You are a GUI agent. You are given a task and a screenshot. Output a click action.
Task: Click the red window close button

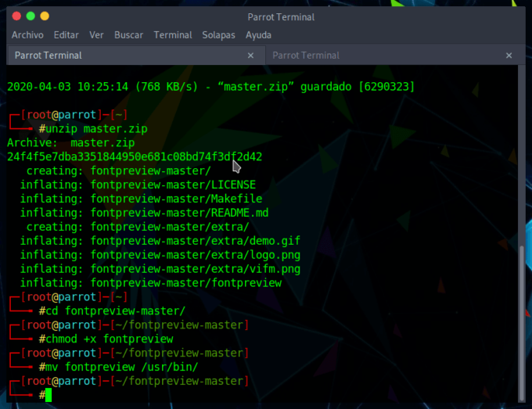(x=16, y=16)
